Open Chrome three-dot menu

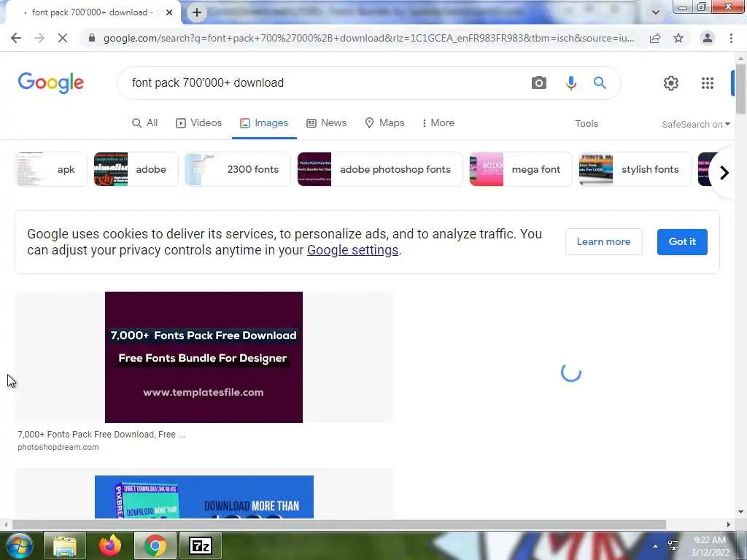click(x=731, y=38)
